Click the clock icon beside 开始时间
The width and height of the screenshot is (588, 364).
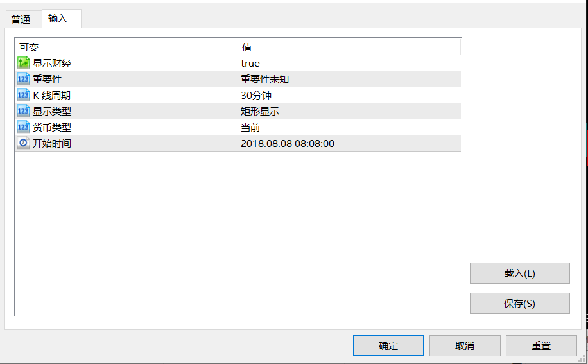coord(23,143)
